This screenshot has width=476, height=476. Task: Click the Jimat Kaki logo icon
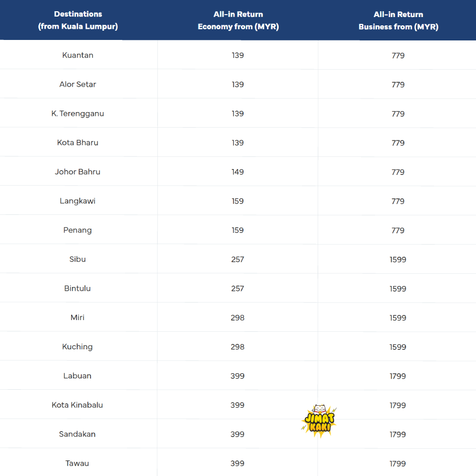coord(319,420)
